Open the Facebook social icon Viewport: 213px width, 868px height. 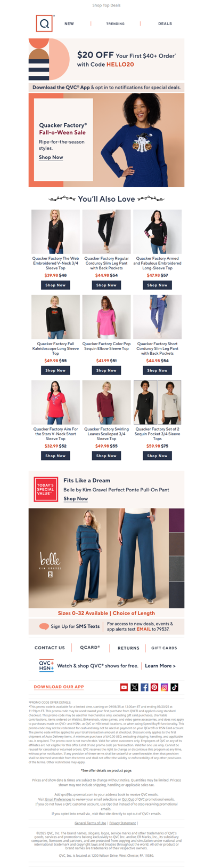click(x=144, y=687)
